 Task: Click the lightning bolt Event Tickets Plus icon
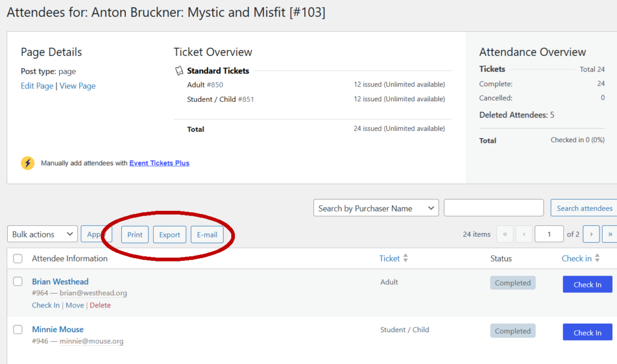click(x=28, y=163)
